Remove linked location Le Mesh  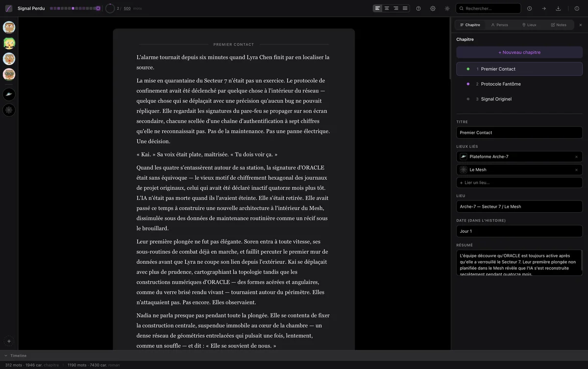(x=576, y=170)
